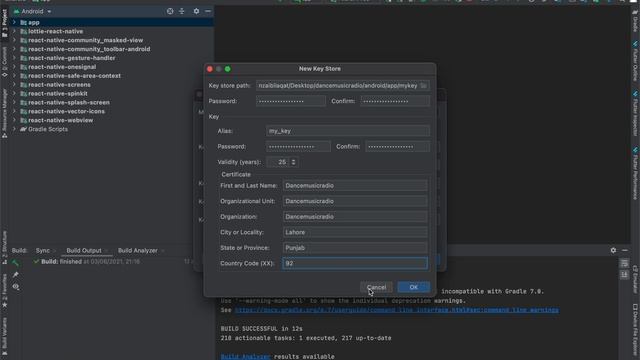Select react-native-safe-area-context tree item
Viewport: 640px width, 360px height.
[x=74, y=76]
